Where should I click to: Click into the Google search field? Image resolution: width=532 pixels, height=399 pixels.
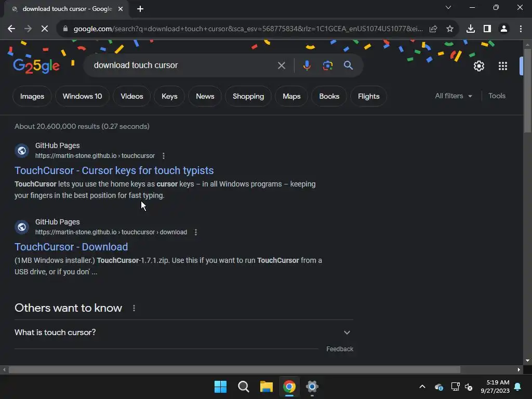click(x=183, y=65)
